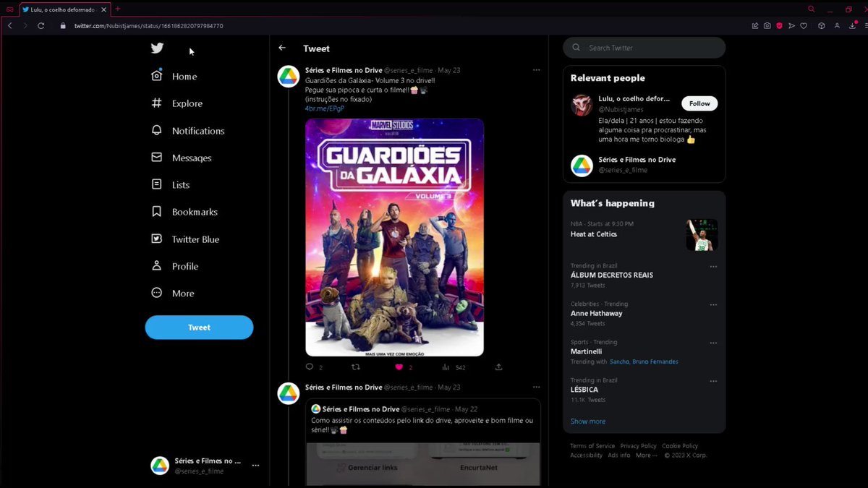
Task: Reply to the Guardiões da Galáxia tweet
Action: coord(310,367)
